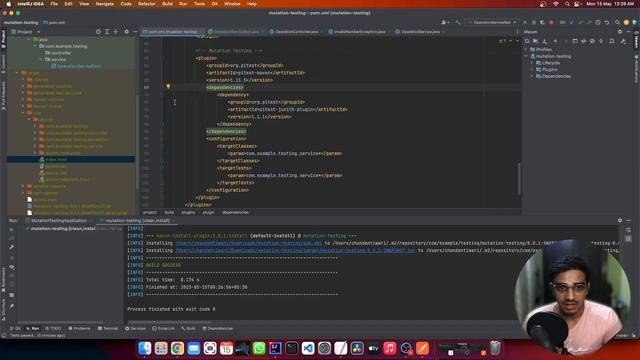The height and width of the screenshot is (360, 640).
Task: Click the yellow lightbulb intention icon in editor gutter
Action: 168,87
